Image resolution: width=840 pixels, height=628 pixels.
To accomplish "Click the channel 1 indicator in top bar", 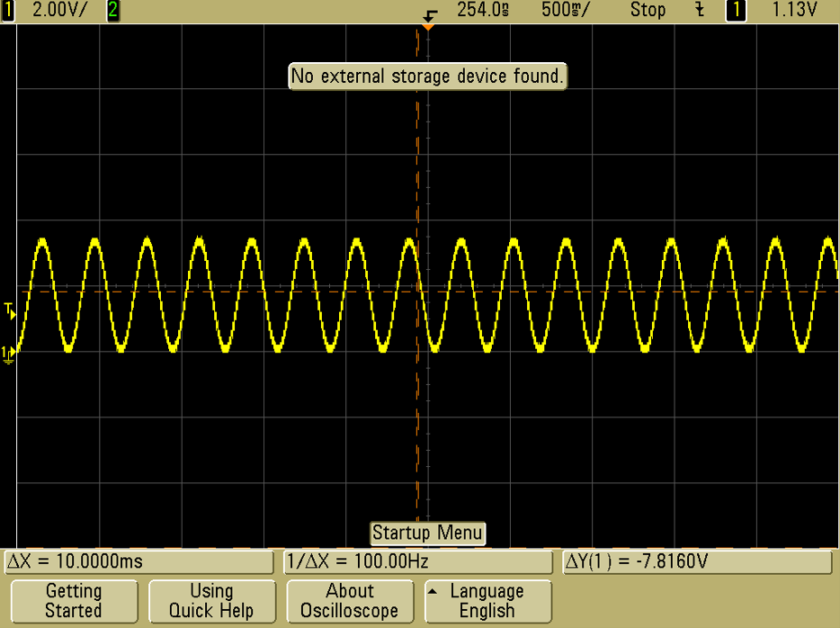I will pos(8,11).
